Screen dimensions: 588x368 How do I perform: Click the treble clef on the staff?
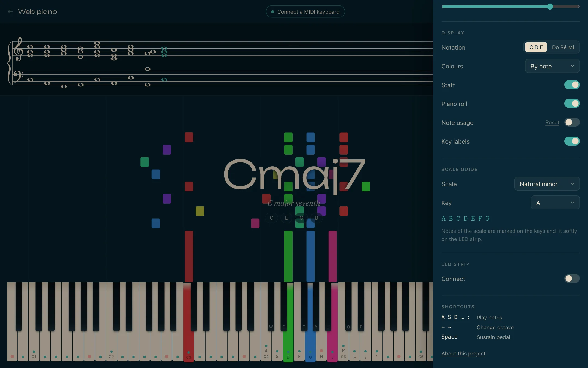19,49
